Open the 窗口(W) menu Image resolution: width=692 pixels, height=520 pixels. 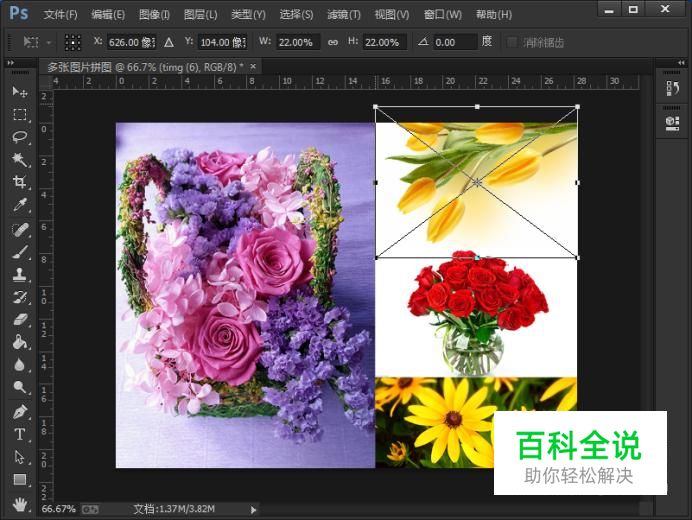[x=443, y=15]
